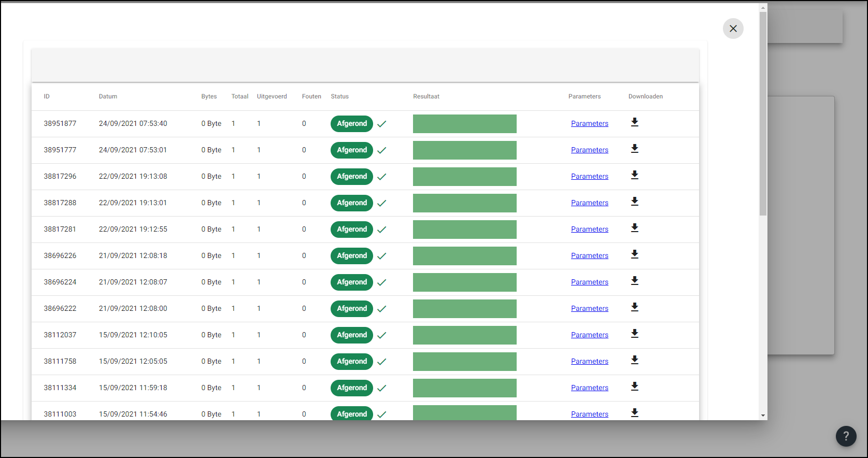This screenshot has width=868, height=458.
Task: Download result for job 38111334
Action: point(634,387)
